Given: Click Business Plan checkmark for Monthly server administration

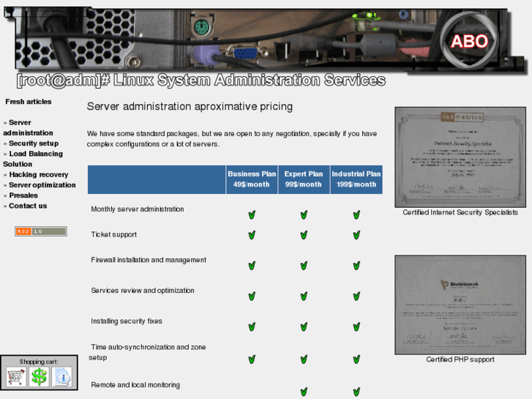Looking at the screenshot, I should [252, 215].
